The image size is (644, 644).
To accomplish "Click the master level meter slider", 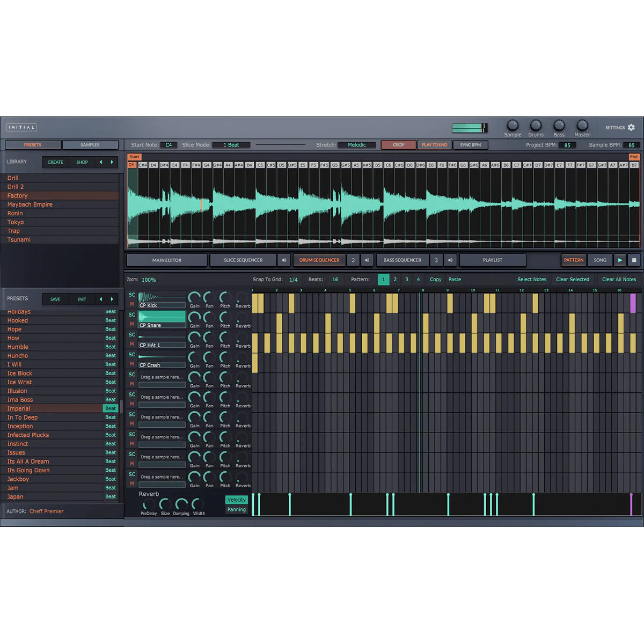I will click(x=470, y=127).
